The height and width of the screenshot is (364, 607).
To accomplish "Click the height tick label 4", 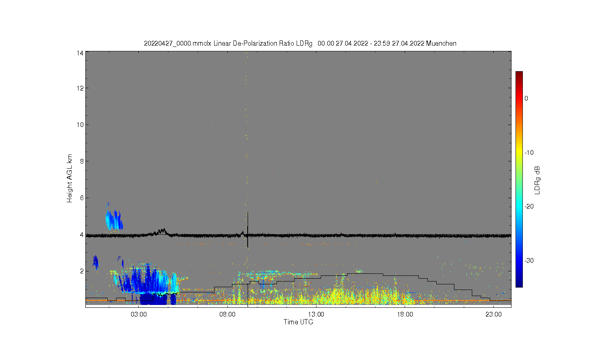I will [82, 235].
